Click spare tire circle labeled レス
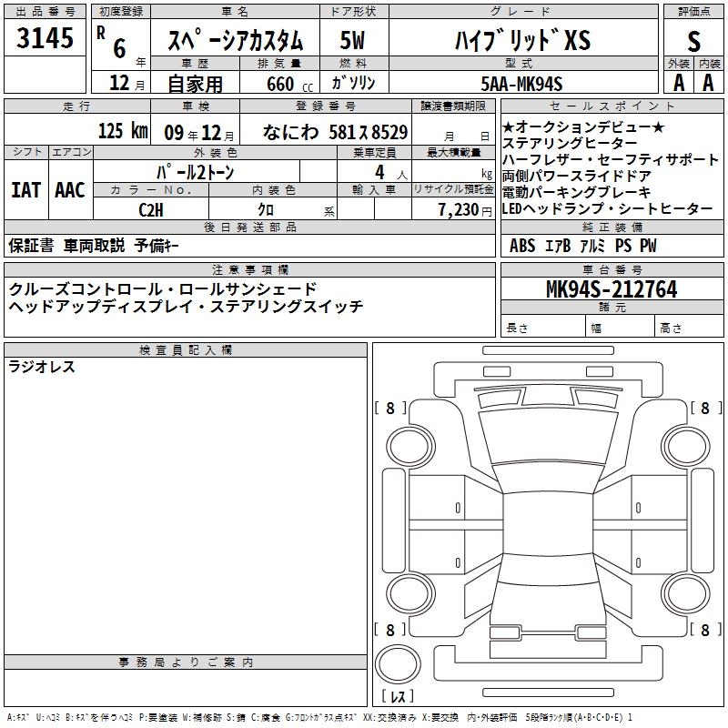Viewport: 728px width, 728px height. tap(398, 664)
